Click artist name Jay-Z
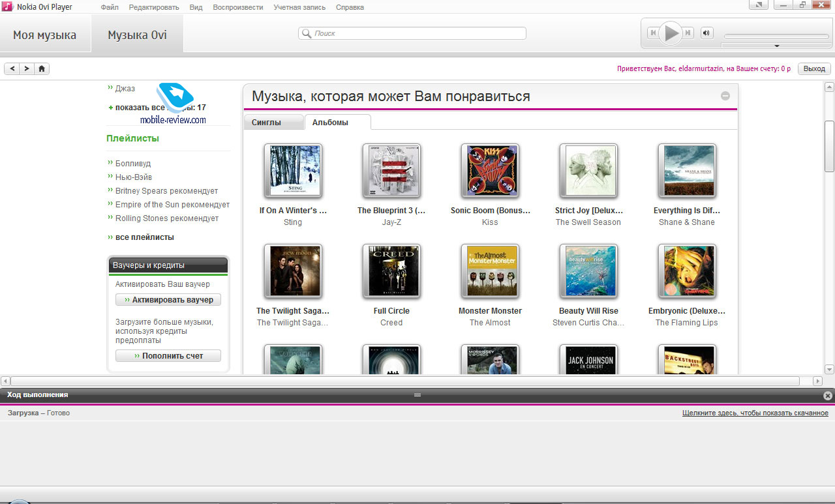Viewport: 835px width, 504px height. coord(391,222)
